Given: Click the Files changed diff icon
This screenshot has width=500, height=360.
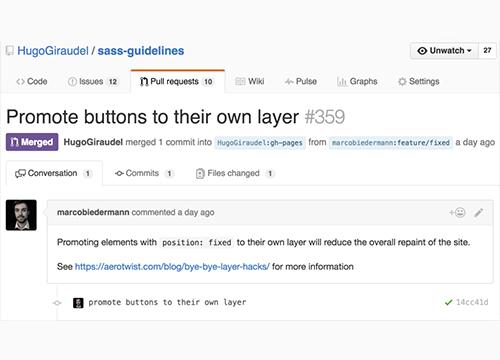Looking at the screenshot, I should [x=200, y=174].
